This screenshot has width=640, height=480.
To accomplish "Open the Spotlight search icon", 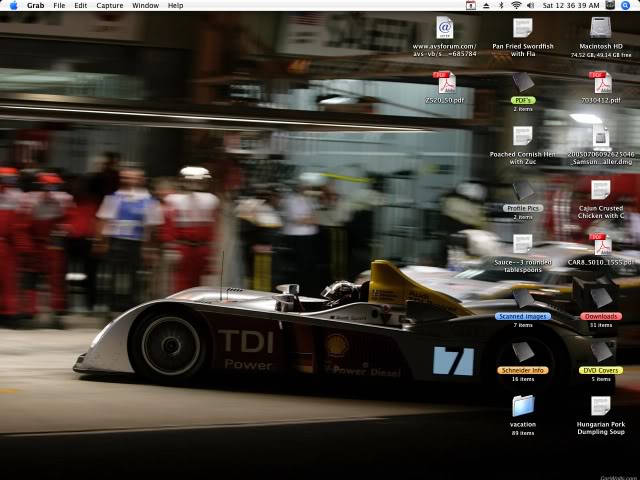I will (626, 5).
